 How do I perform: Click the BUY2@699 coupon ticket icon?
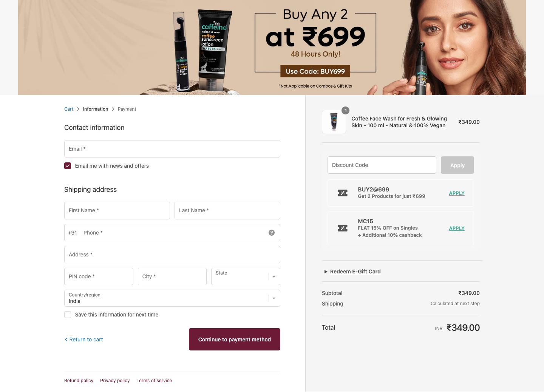(x=343, y=193)
